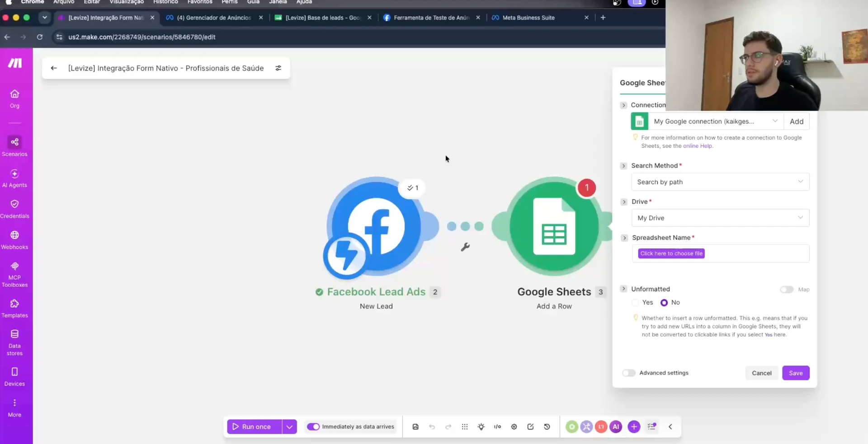
Task: Click the purple plus add-favorite icon
Action: point(634,427)
